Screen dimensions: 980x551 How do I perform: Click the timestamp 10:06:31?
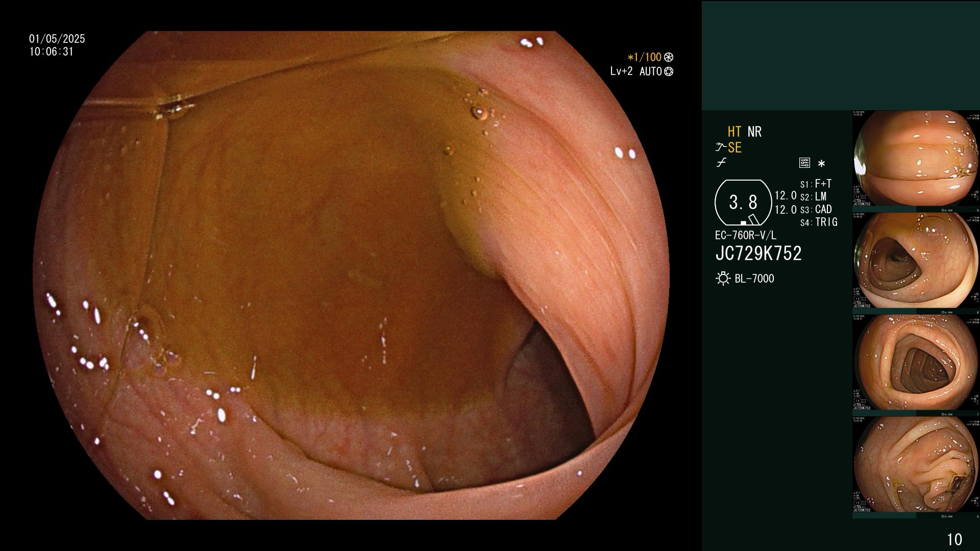pos(52,52)
